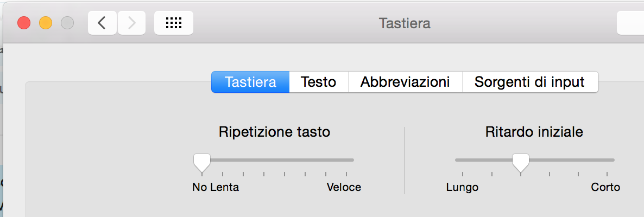Click the forward chevron navigation button
644x217 pixels.
click(131, 23)
